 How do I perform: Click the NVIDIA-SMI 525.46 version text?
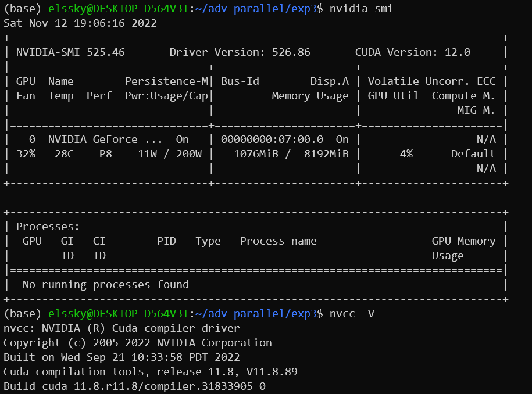tap(70, 52)
